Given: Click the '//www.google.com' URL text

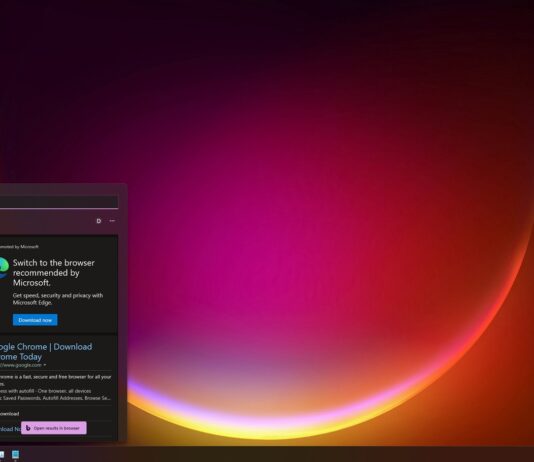Looking at the screenshot, I should 21,365.
